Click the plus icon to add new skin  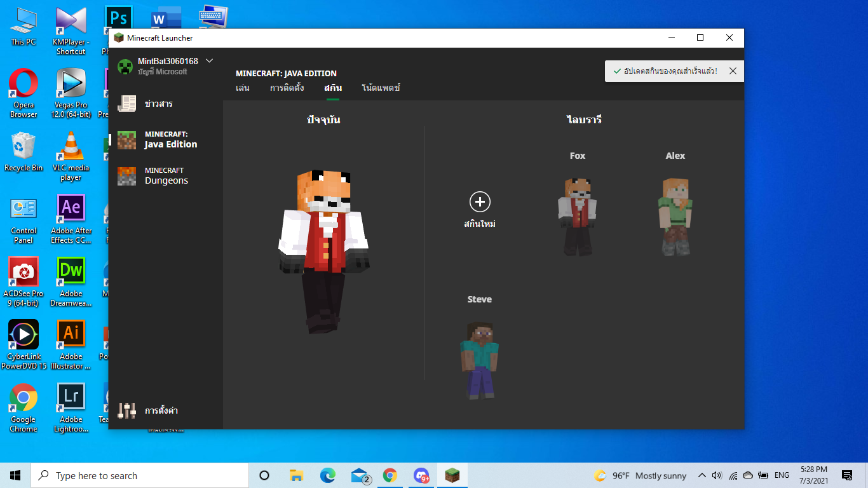[x=480, y=202]
